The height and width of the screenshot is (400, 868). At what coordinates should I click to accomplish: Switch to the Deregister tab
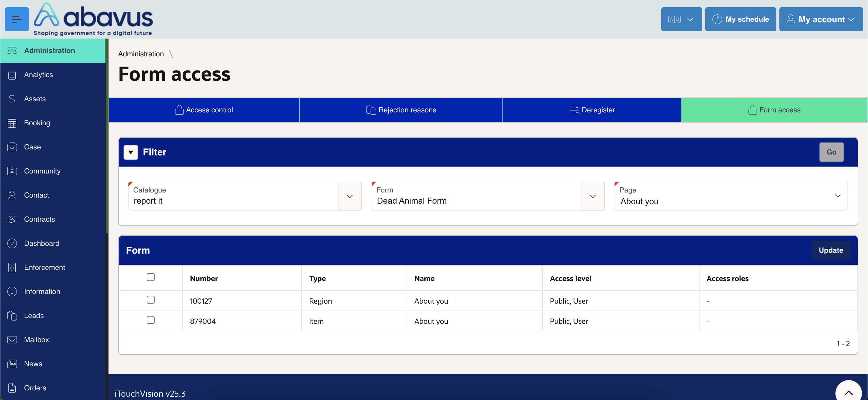click(592, 110)
